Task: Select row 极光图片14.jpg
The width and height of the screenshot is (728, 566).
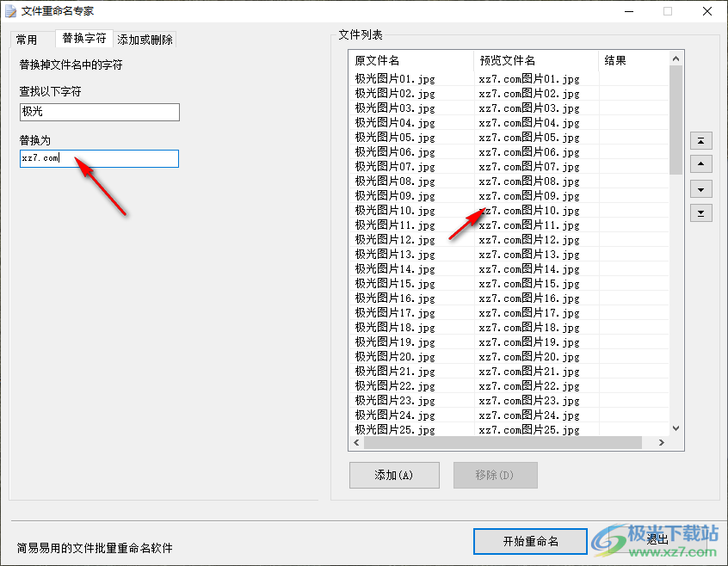Action: tap(509, 268)
